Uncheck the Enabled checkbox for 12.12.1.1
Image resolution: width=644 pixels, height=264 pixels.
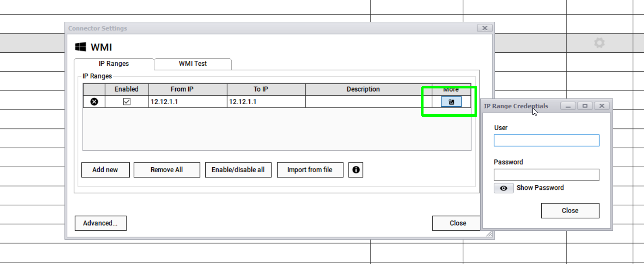(127, 102)
